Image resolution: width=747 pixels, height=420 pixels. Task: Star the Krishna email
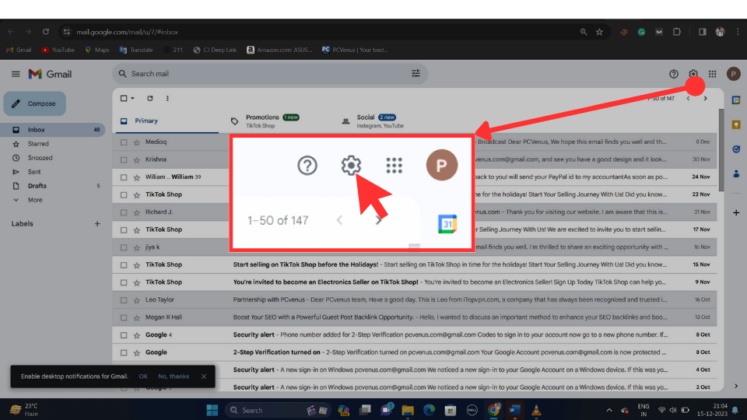[x=137, y=160]
